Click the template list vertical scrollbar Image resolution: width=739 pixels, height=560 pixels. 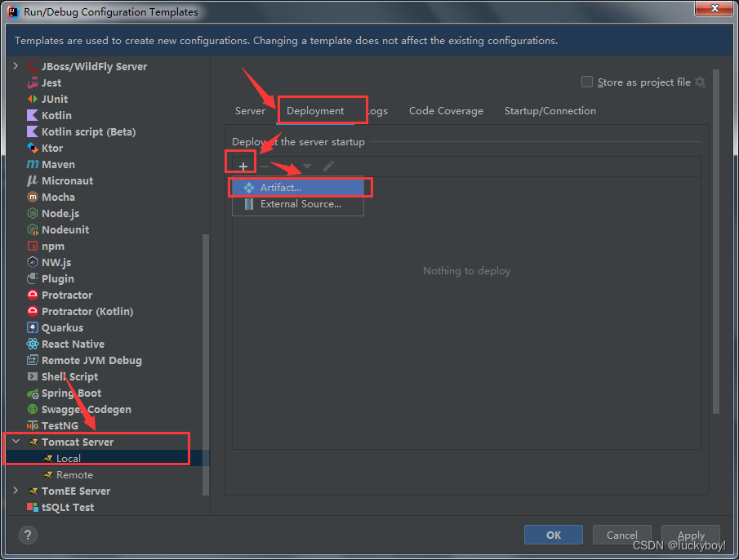click(206, 365)
